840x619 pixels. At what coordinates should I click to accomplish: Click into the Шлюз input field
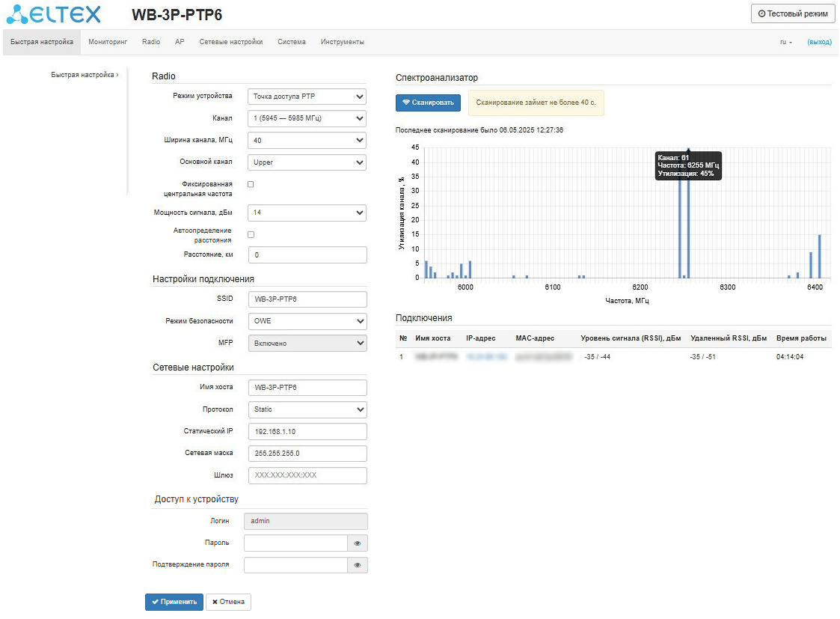307,475
